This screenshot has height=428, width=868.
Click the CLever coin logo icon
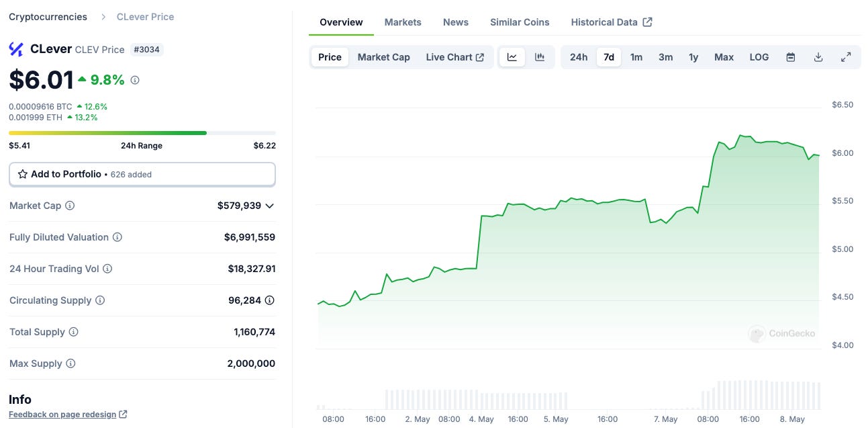(16, 49)
